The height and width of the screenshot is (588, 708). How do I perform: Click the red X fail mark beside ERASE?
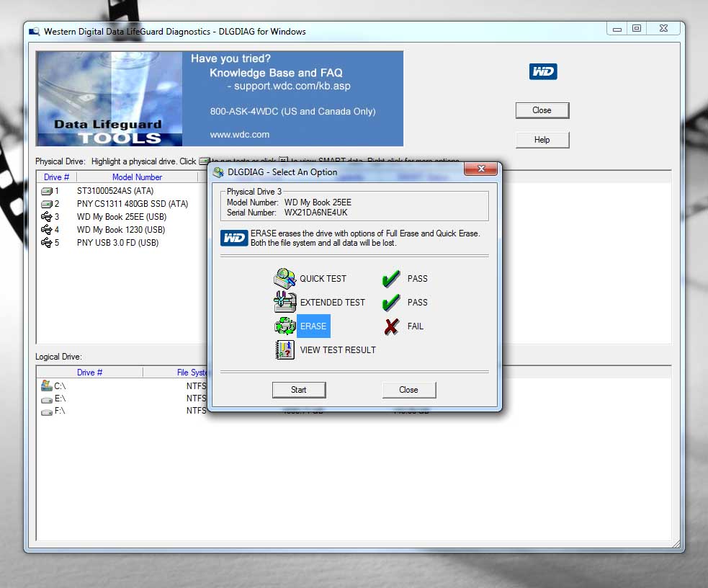tap(392, 326)
